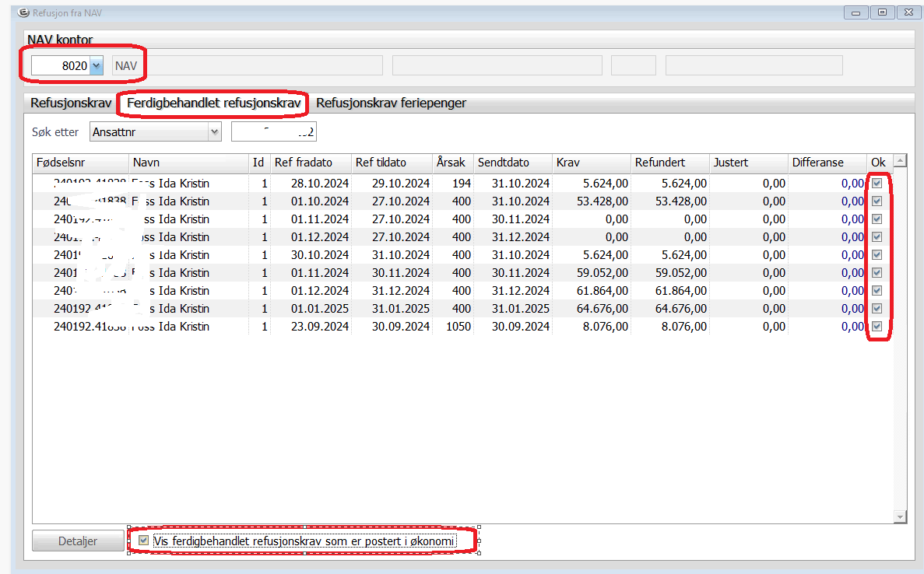Select the Ref tildato cell 31.12.2024
The height and width of the screenshot is (574, 924).
pos(400,291)
